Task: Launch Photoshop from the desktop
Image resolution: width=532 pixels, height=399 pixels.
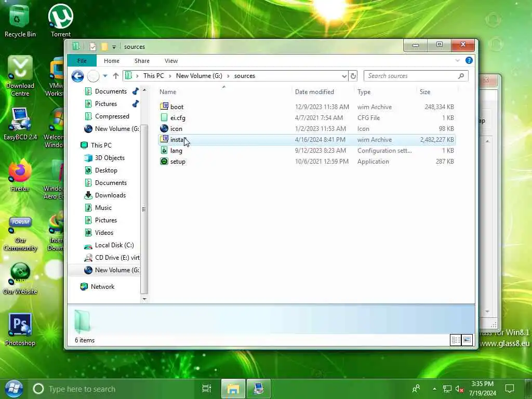Action: click(x=20, y=329)
